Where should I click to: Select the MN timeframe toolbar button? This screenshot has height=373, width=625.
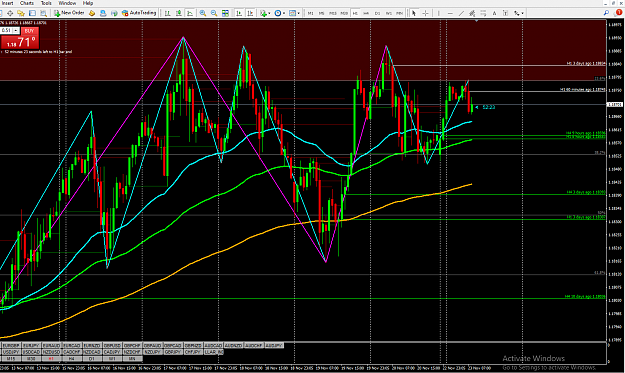[x=399, y=13]
